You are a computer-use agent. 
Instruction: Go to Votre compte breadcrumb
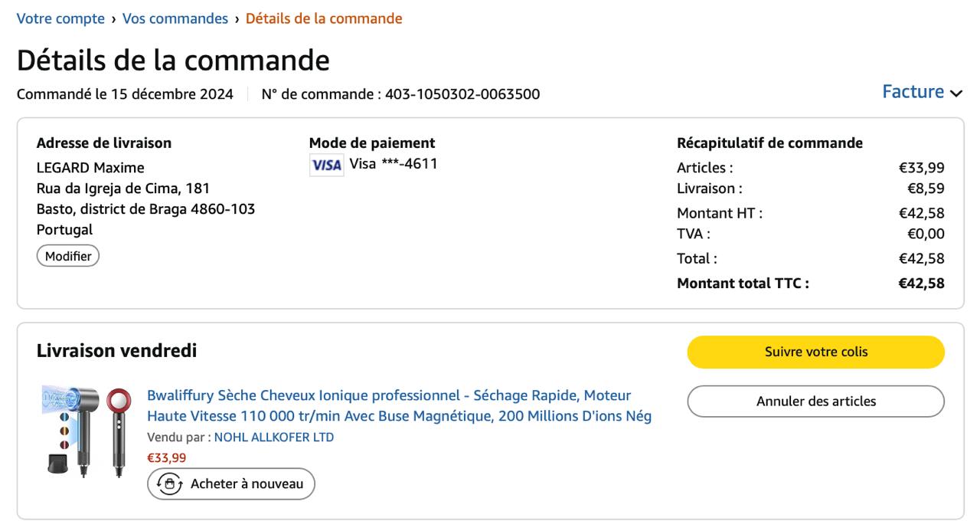[x=60, y=18]
